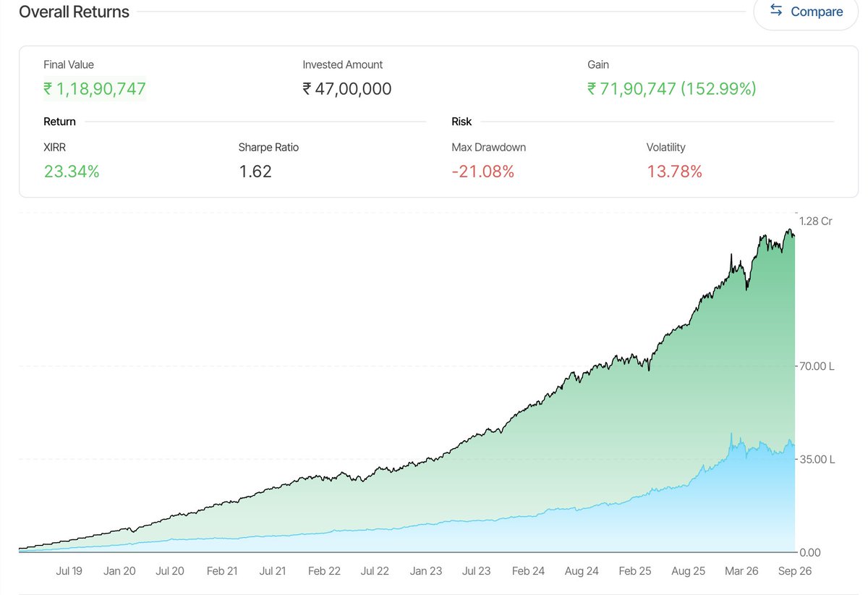Click the swap arrows icon in Compare
868x595 pixels.
coord(776,10)
